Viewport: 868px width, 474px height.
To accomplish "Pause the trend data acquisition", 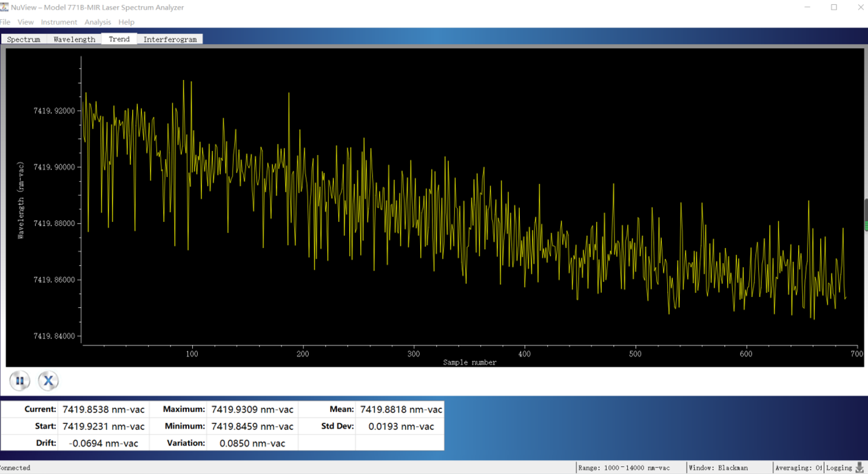I will [x=19, y=381].
